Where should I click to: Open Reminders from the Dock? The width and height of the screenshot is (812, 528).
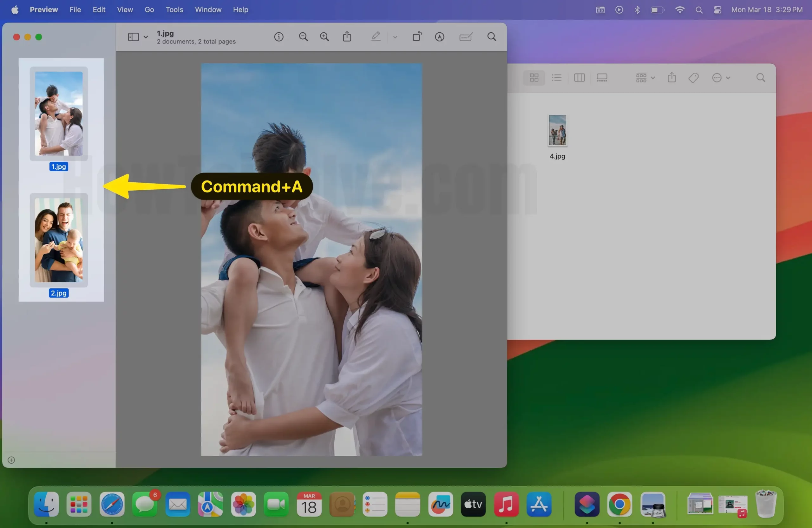pos(375,505)
